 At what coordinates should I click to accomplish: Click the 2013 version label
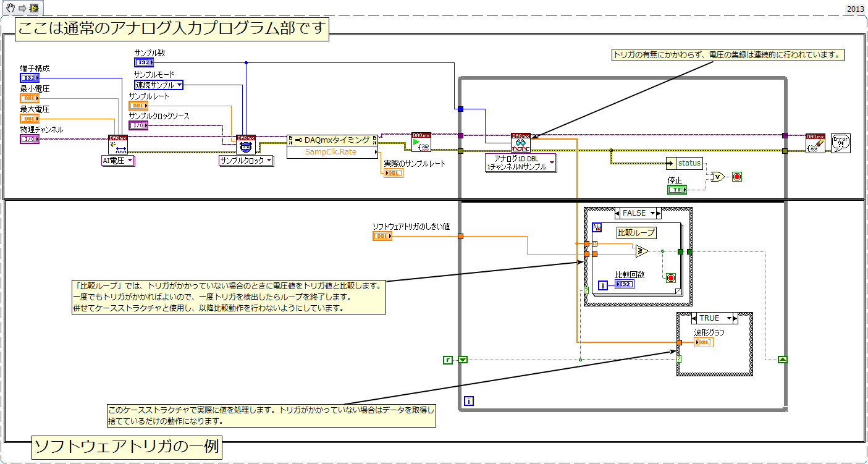(855, 9)
